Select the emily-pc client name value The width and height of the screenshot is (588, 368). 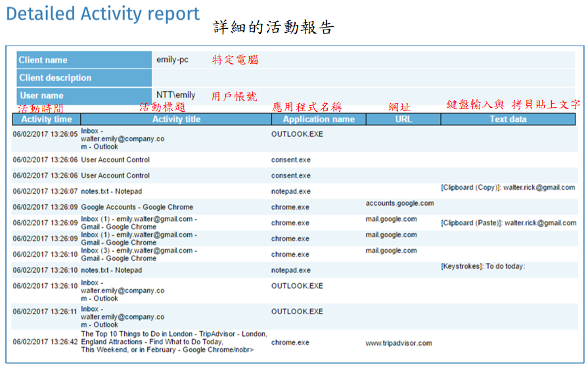[x=172, y=60]
